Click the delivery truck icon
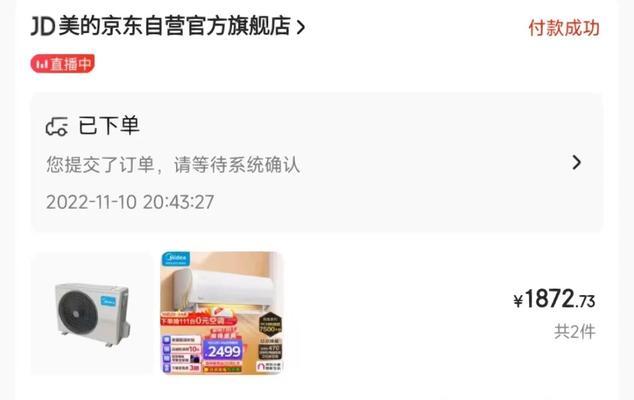The width and height of the screenshot is (634, 400). [x=57, y=127]
